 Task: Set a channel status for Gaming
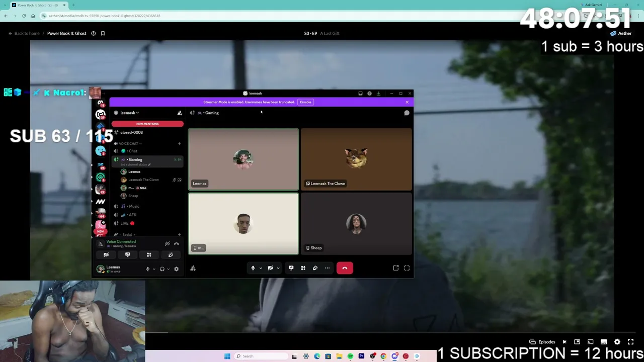[135, 165]
